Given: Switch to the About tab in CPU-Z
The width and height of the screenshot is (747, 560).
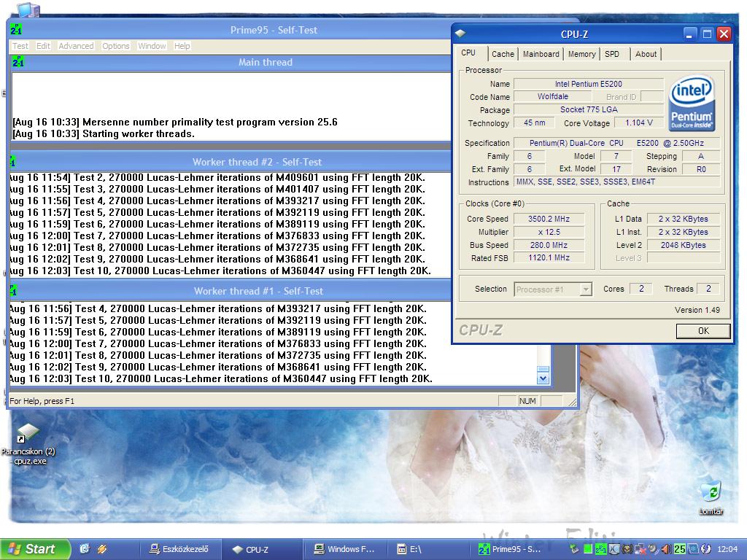Looking at the screenshot, I should [646, 54].
